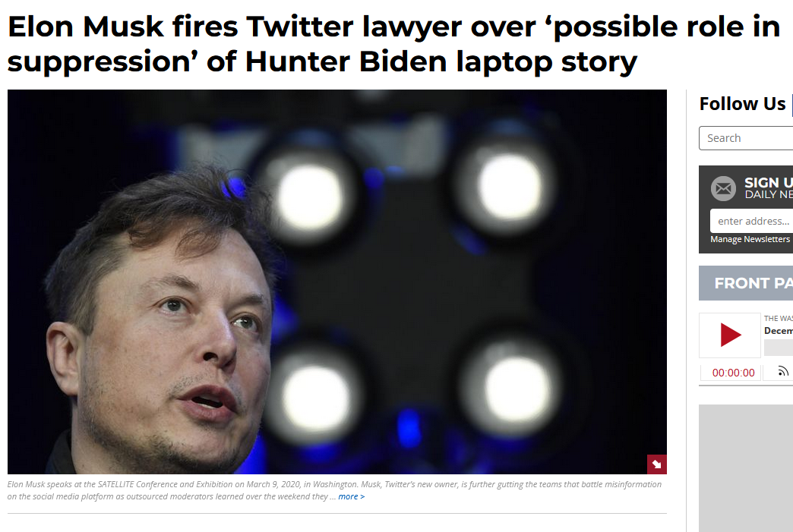
Task: Click the 00:00:00 podcast timer
Action: click(733, 373)
